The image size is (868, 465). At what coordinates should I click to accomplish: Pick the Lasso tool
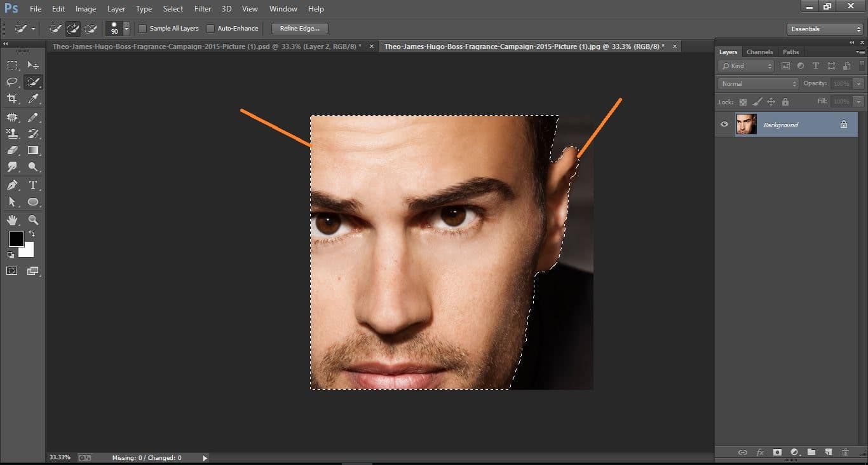(x=13, y=82)
